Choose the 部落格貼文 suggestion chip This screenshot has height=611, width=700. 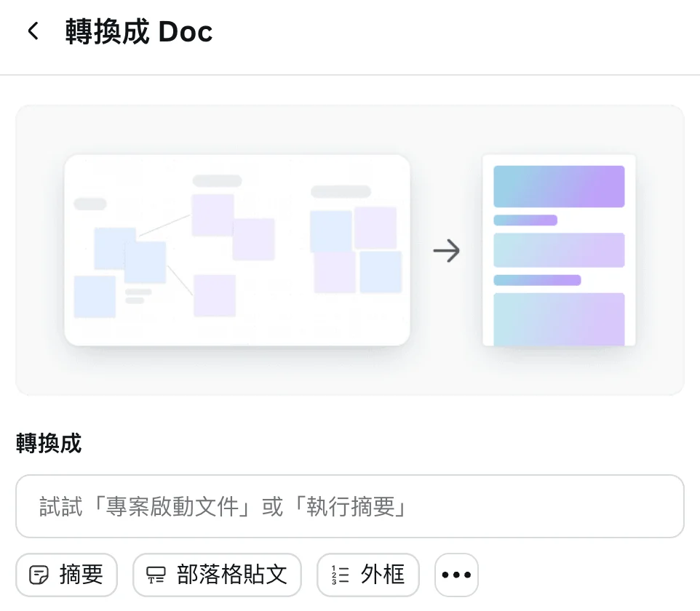tap(217, 575)
